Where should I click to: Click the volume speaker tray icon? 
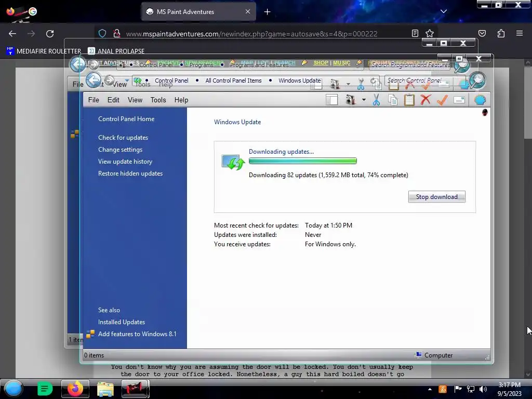coord(483,389)
